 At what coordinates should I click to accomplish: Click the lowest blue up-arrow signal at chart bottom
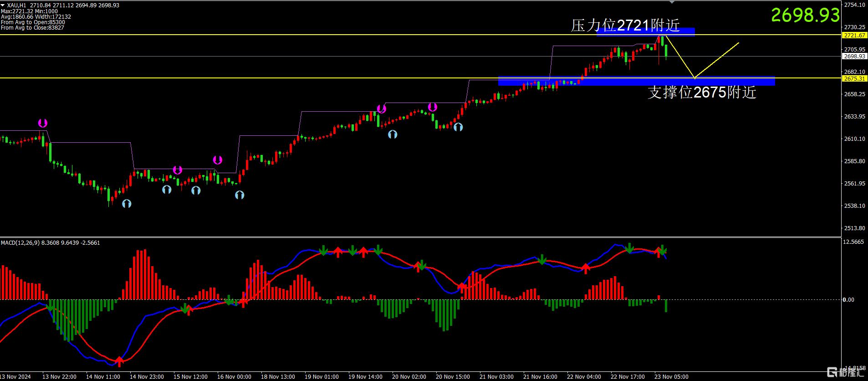[127, 204]
